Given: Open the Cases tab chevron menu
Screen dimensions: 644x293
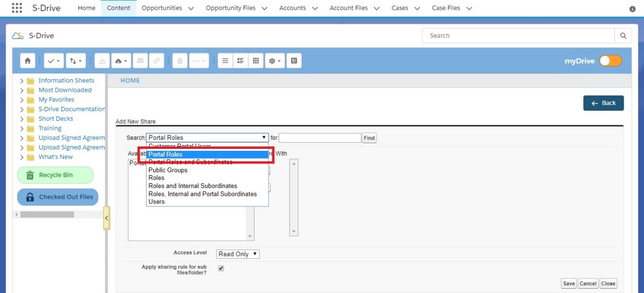Looking at the screenshot, I should tap(417, 8).
